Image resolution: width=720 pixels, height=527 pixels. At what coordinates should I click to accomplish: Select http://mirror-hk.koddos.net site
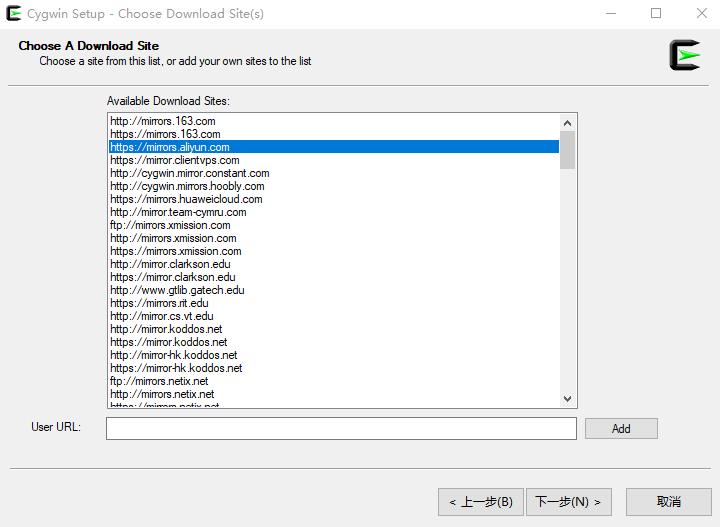pos(334,355)
